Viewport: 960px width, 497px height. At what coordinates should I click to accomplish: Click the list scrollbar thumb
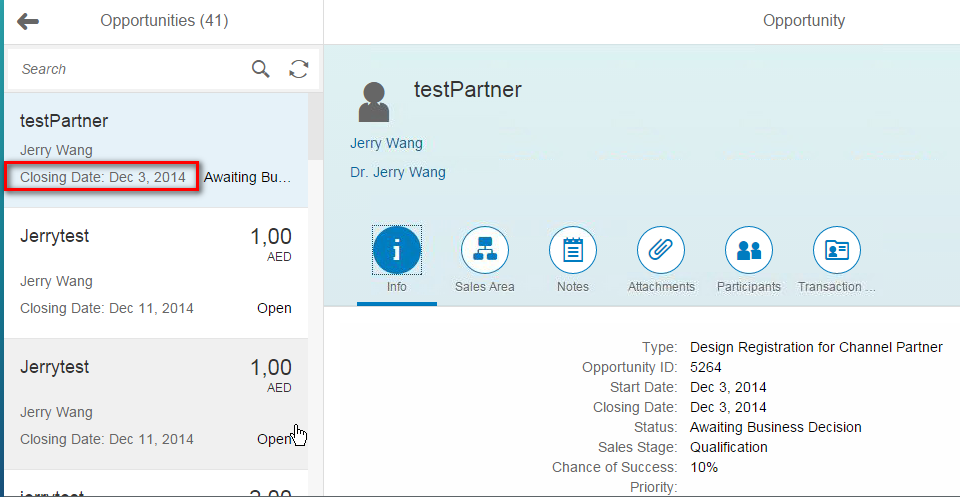pos(315,125)
